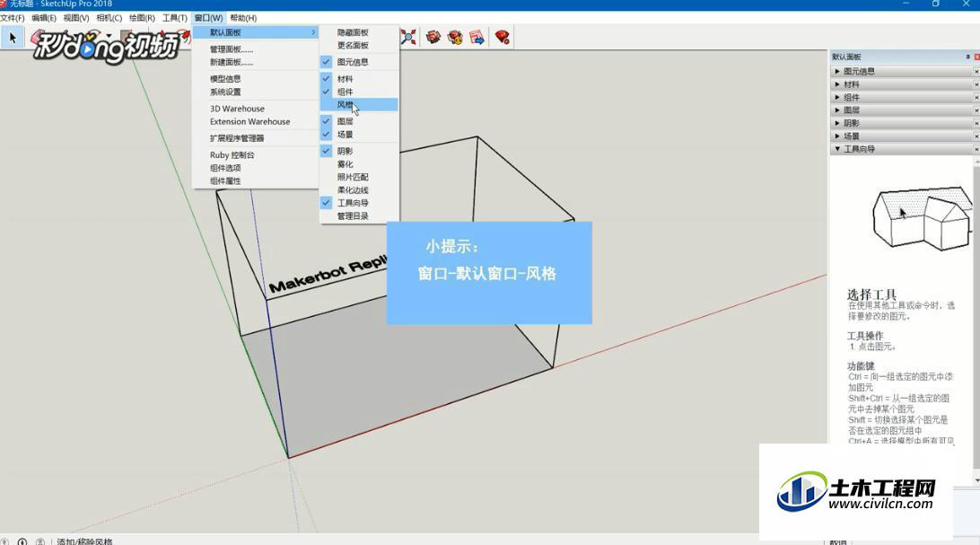Open Extension Warehouse ruby gem icon
The height and width of the screenshot is (545, 980).
(502, 37)
